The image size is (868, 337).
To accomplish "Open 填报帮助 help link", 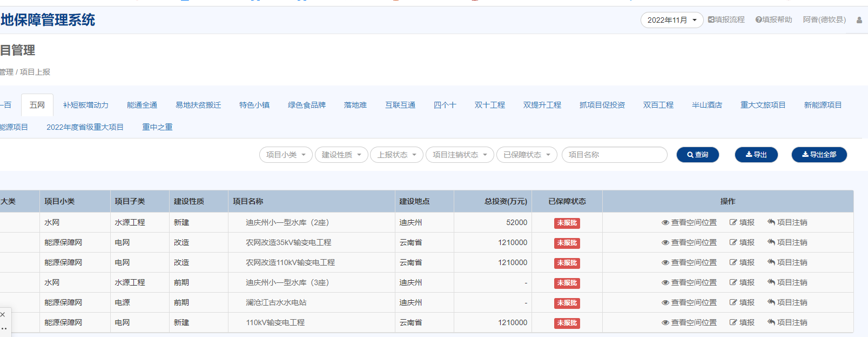I will click(x=773, y=19).
